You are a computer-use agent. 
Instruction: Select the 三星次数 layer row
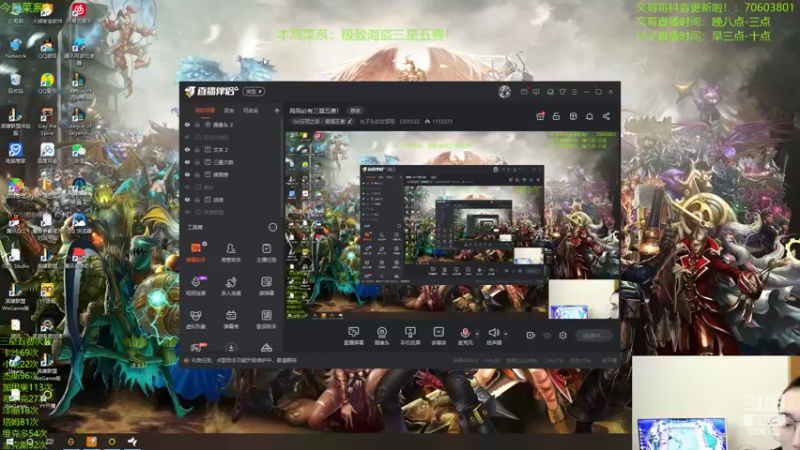231,162
